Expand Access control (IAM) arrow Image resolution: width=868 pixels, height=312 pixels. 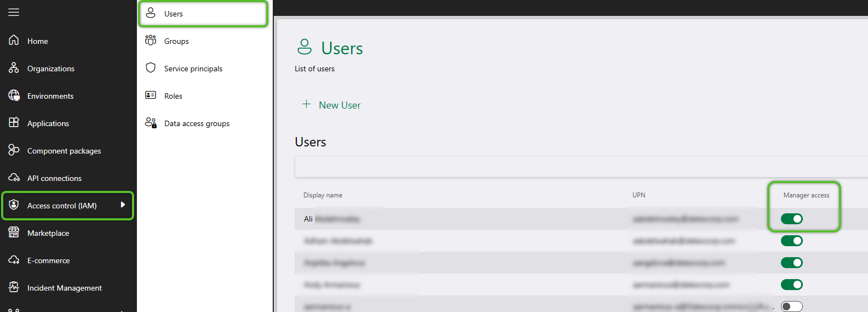[x=123, y=205]
